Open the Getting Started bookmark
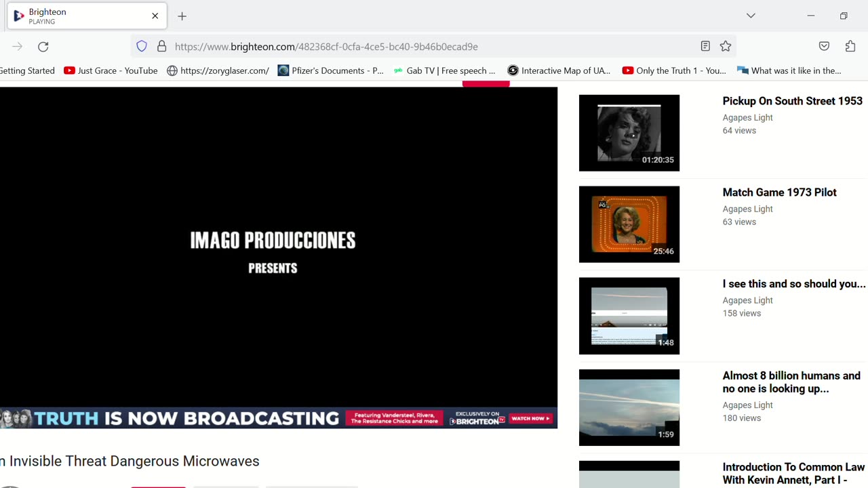The width and height of the screenshot is (868, 488). (27, 70)
